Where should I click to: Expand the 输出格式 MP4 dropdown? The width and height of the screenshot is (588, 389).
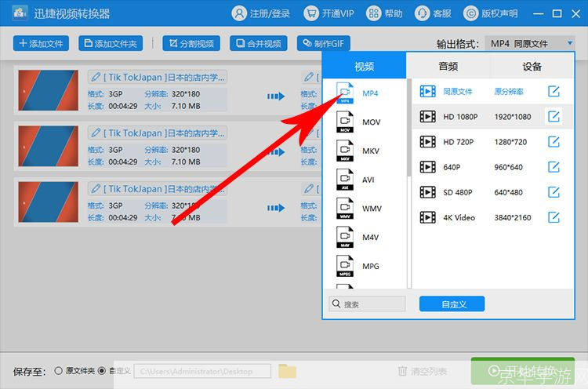tap(531, 44)
